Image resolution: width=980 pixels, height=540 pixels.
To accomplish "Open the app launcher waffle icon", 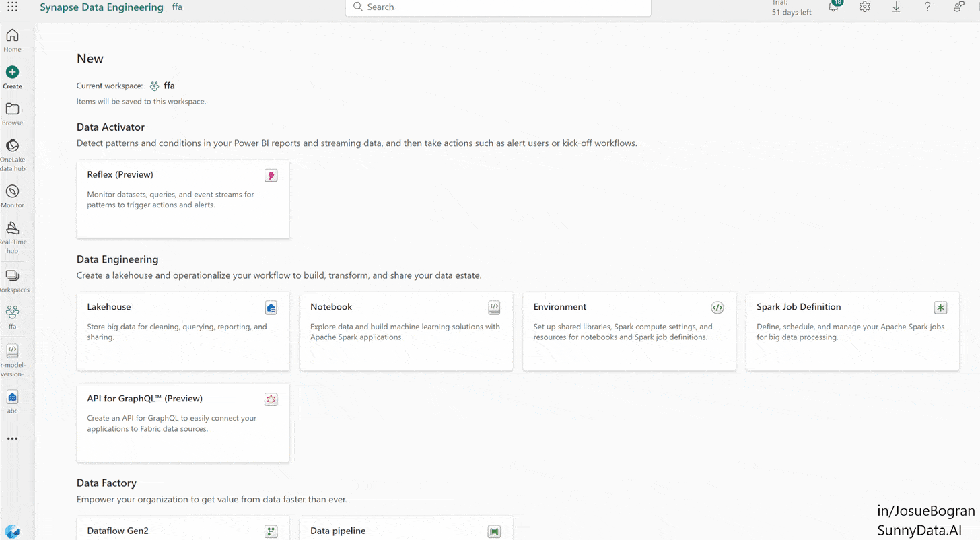I will [12, 7].
